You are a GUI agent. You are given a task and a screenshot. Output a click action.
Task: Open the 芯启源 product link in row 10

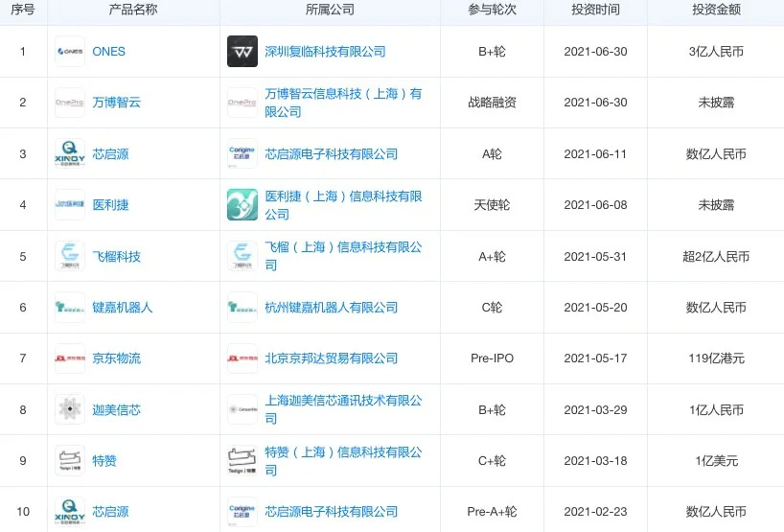tap(110, 512)
